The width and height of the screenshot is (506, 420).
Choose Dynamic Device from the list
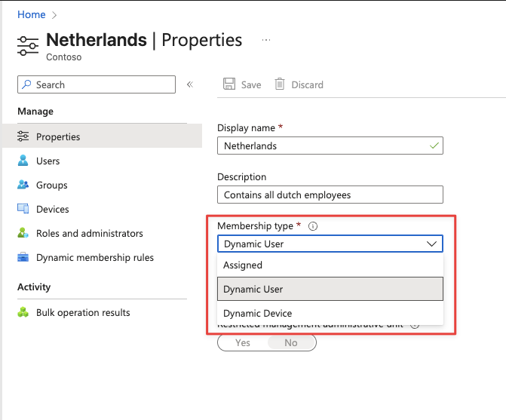330,313
